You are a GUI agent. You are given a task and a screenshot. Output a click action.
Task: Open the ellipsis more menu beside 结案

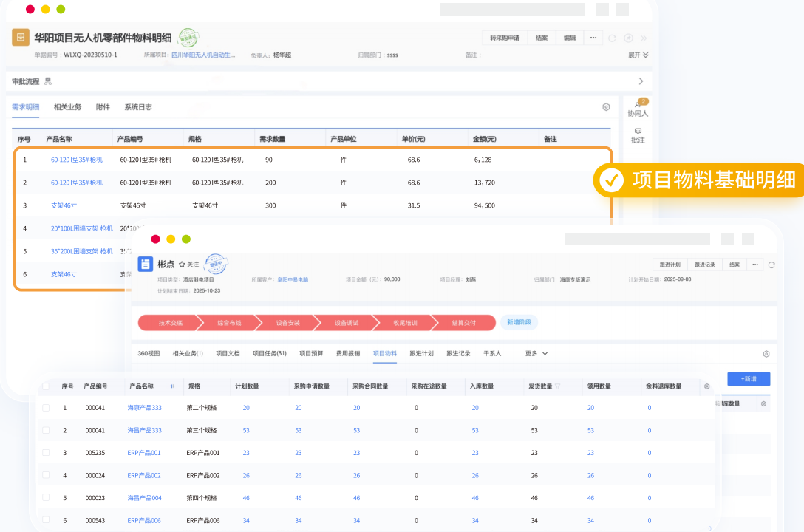754,265
